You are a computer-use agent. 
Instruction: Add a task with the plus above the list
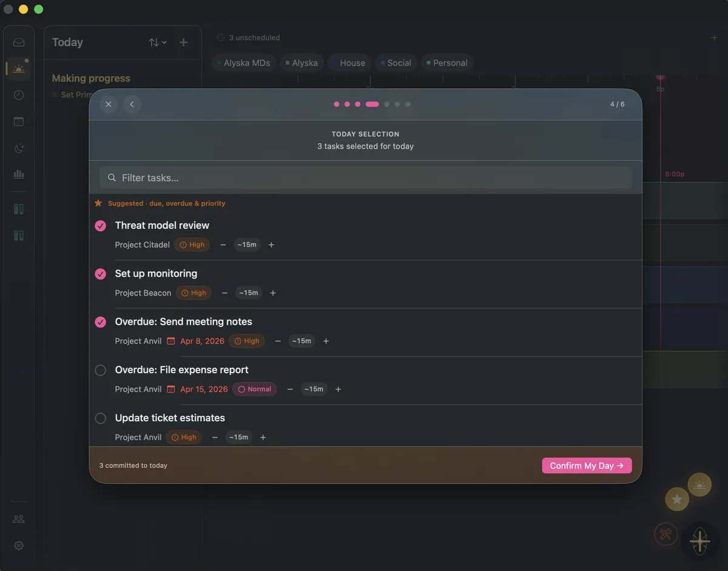pyautogui.click(x=183, y=42)
